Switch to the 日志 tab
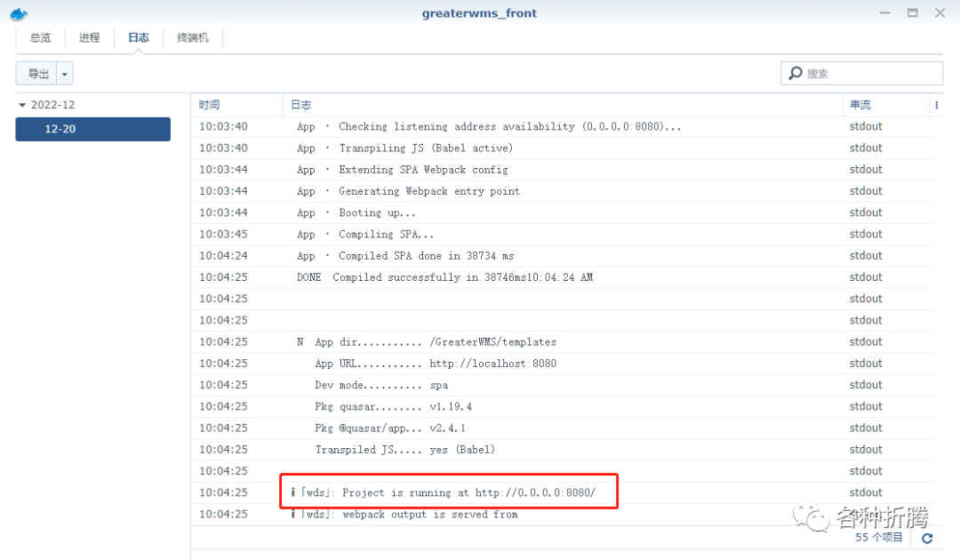This screenshot has width=960, height=560. [139, 38]
